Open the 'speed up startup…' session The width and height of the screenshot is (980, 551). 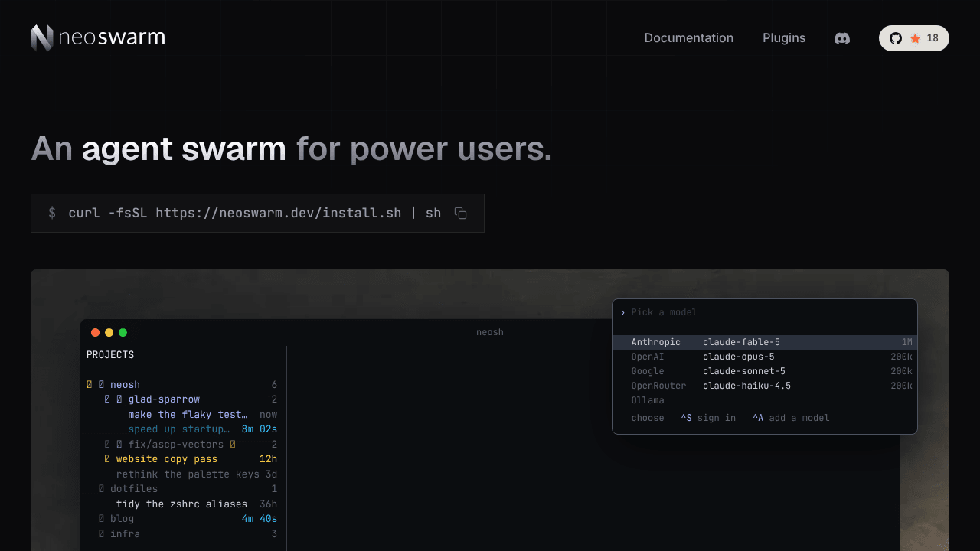click(178, 429)
